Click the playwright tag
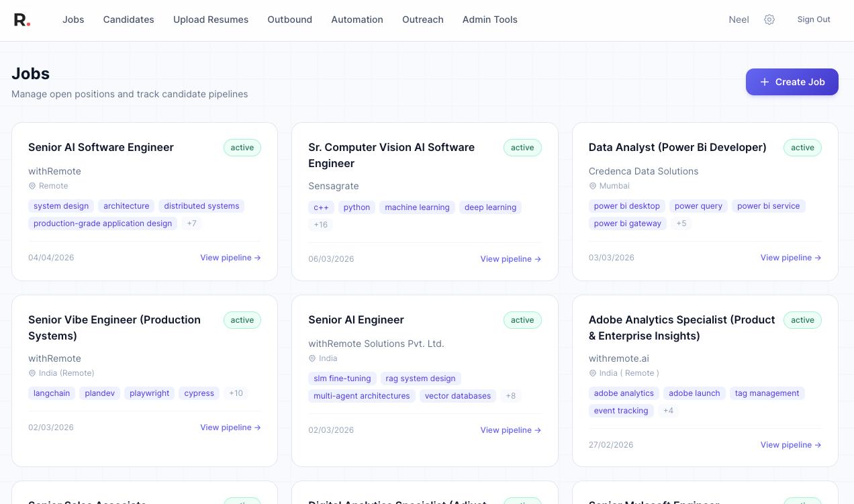The width and height of the screenshot is (854, 504). point(149,393)
